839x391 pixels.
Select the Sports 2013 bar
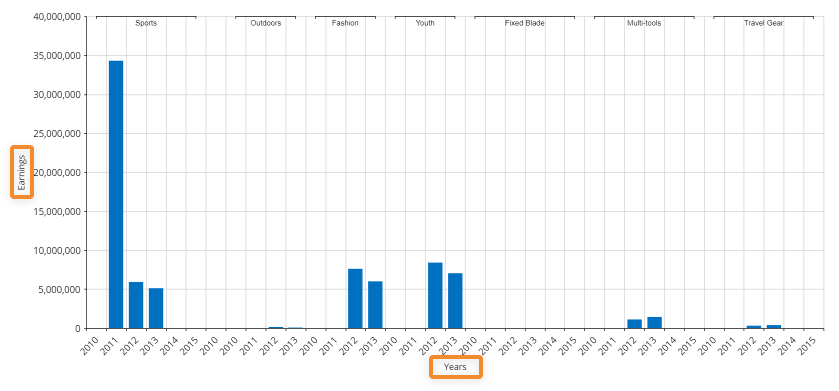(x=156, y=308)
